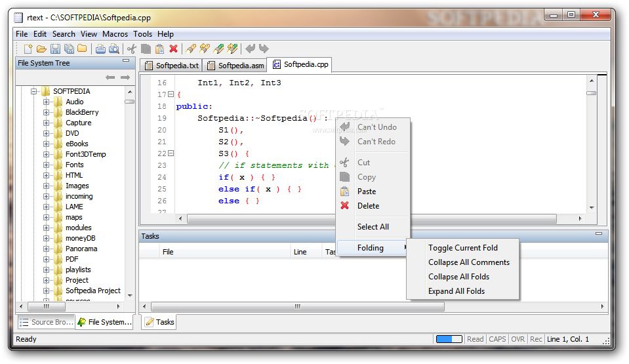Sort tasks by Line column header
The image size is (629, 364).
(306, 252)
